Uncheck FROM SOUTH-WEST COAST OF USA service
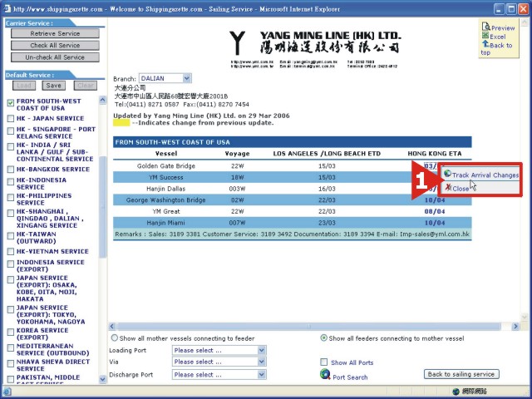The height and width of the screenshot is (399, 532). click(x=11, y=102)
